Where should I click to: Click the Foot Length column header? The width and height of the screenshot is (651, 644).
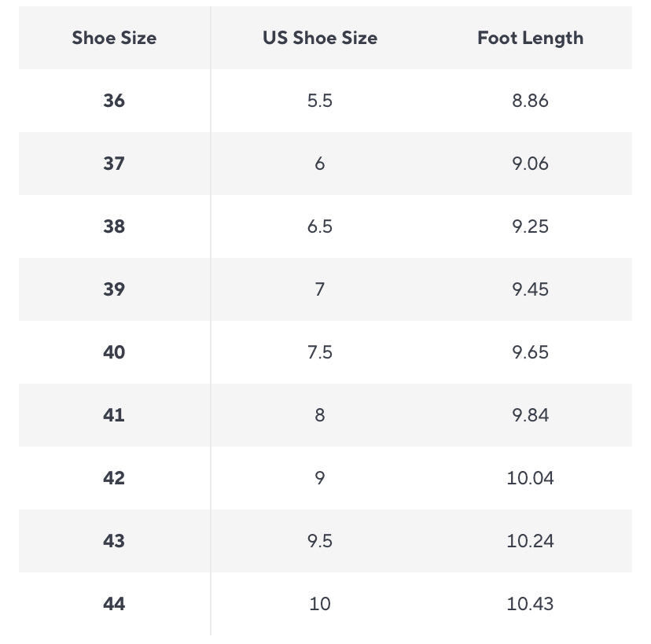click(x=530, y=38)
